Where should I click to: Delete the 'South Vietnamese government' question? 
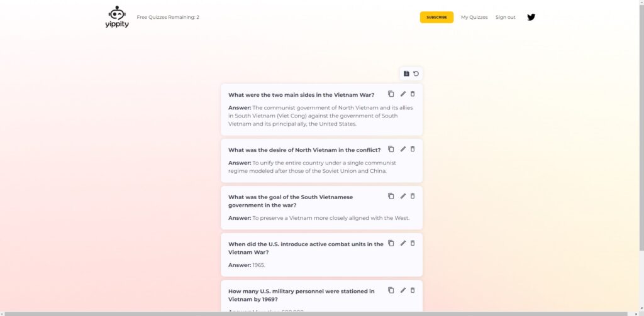coord(413,196)
